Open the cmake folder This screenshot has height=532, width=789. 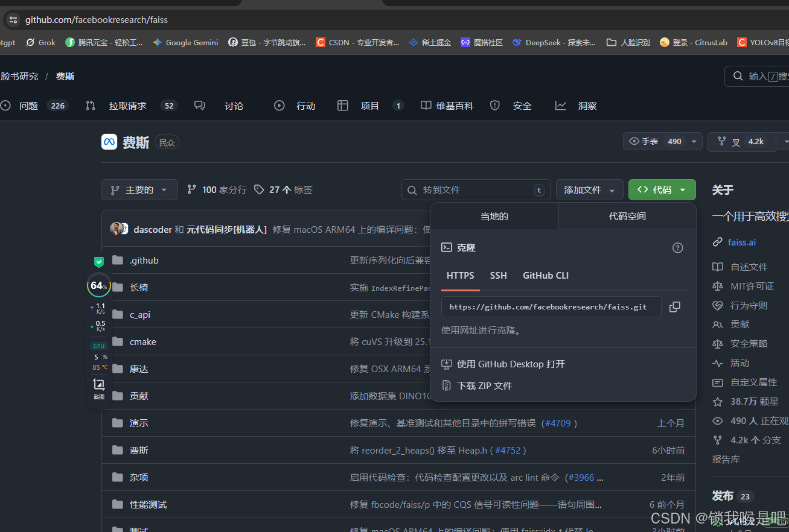[143, 342]
